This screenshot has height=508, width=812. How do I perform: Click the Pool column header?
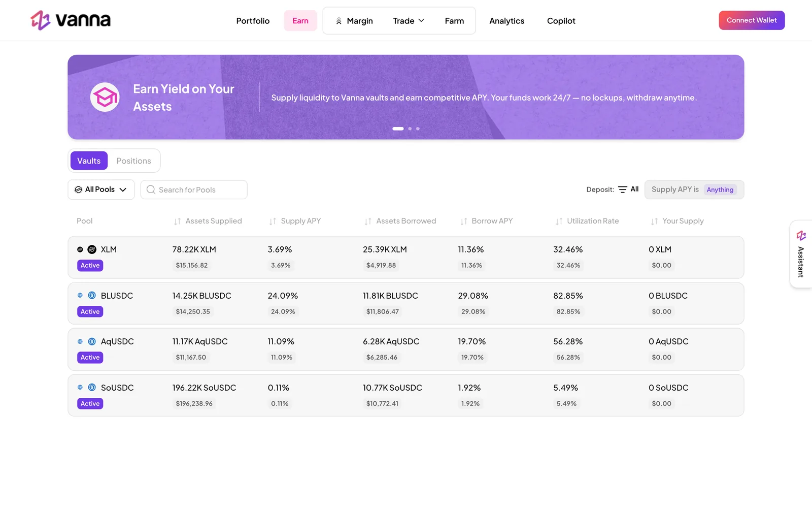coord(85,221)
